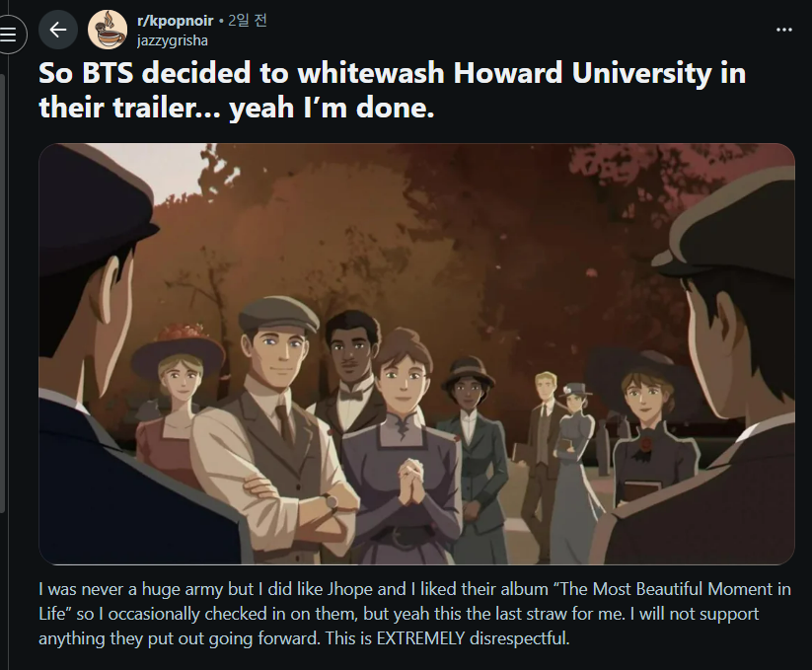This screenshot has width=812, height=670.
Task: Open the hamburger navigation menu
Action: coord(9,35)
